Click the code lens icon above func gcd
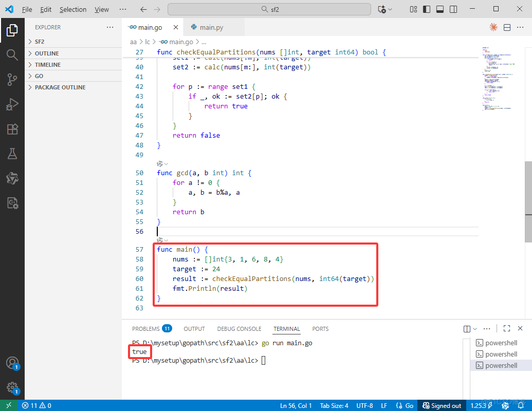This screenshot has height=411, width=532. click(x=160, y=164)
